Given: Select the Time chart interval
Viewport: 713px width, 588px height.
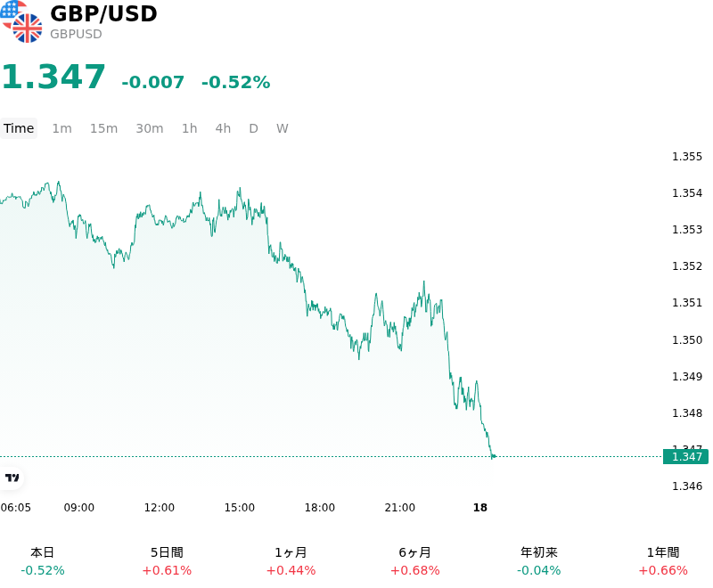Looking at the screenshot, I should 19,128.
